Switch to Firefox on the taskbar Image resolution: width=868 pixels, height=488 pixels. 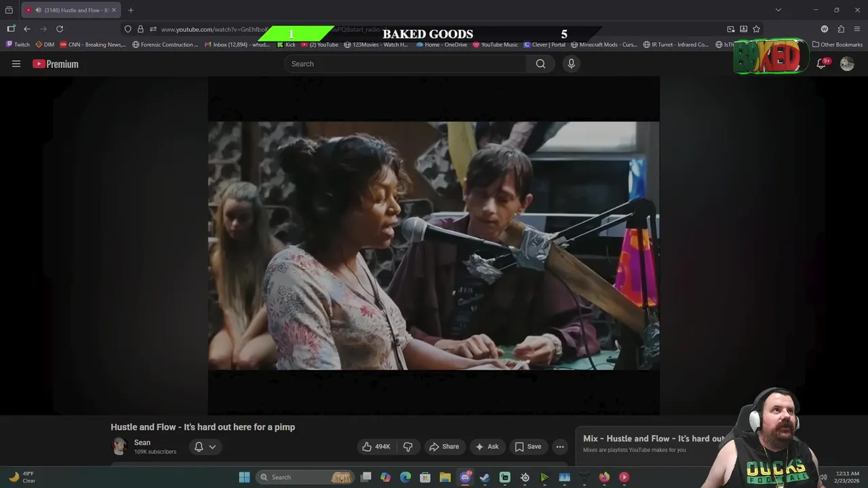click(604, 477)
